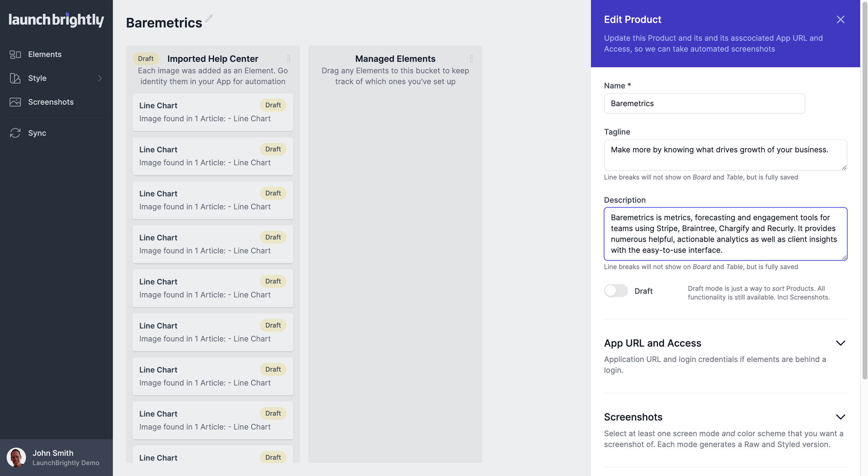Click the Screenshots section heading in panel
Image resolution: width=868 pixels, height=476 pixels.
pyautogui.click(x=633, y=417)
